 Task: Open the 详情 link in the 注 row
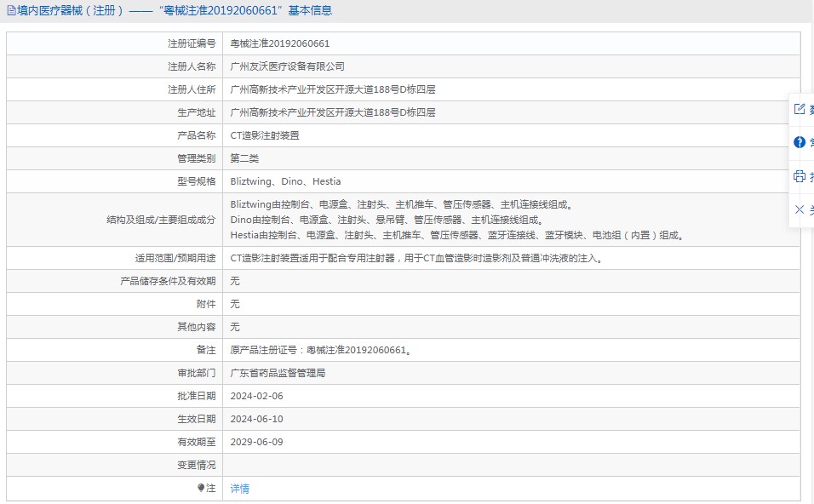[240, 489]
